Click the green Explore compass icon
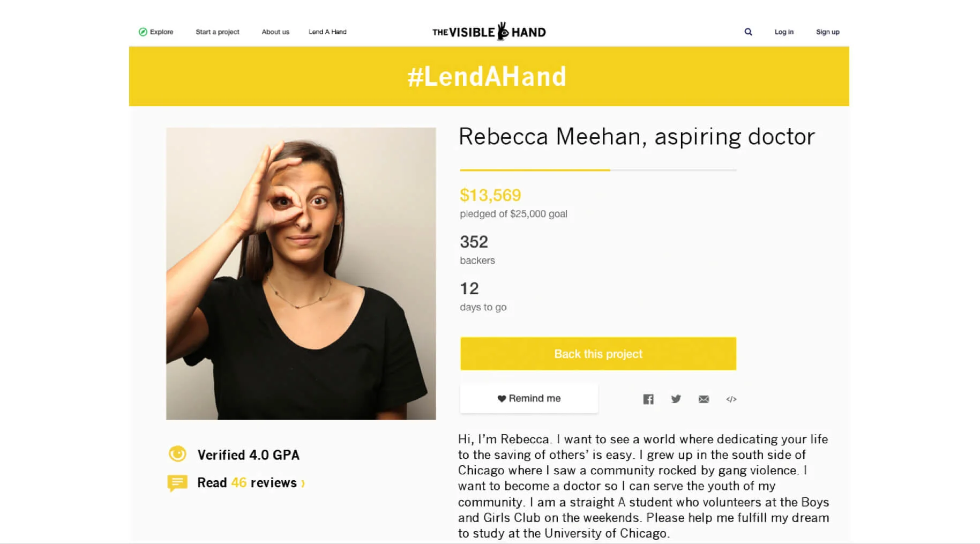 coord(143,32)
